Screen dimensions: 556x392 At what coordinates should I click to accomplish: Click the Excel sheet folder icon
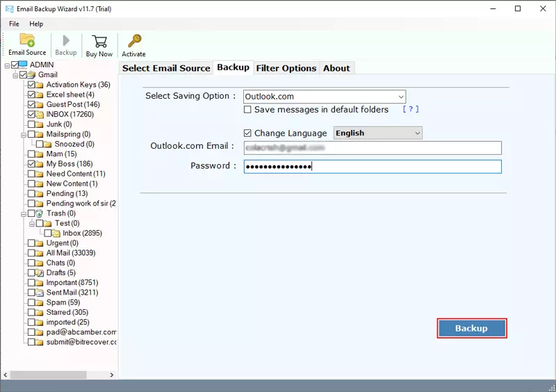pyautogui.click(x=40, y=95)
